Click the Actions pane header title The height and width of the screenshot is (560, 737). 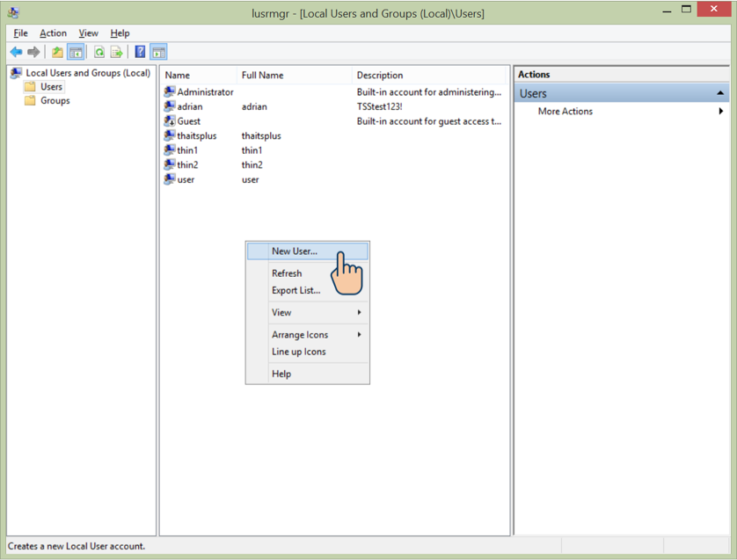[534, 74]
